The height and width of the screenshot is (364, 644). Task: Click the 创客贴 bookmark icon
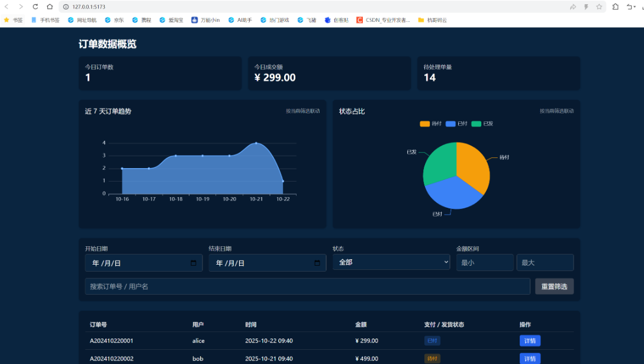327,20
